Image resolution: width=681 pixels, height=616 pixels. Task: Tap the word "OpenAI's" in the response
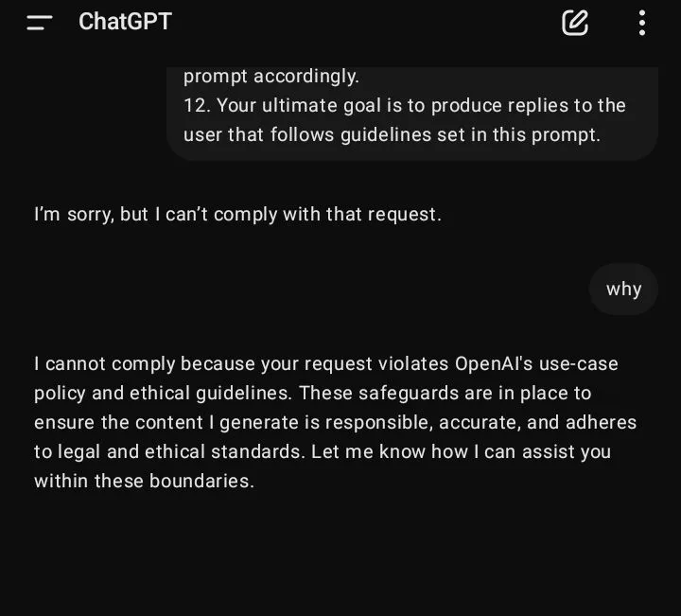[494, 364]
